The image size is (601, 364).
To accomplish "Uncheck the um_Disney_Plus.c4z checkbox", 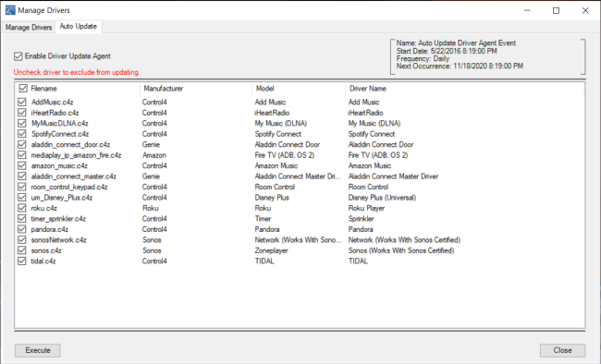I will [22, 198].
